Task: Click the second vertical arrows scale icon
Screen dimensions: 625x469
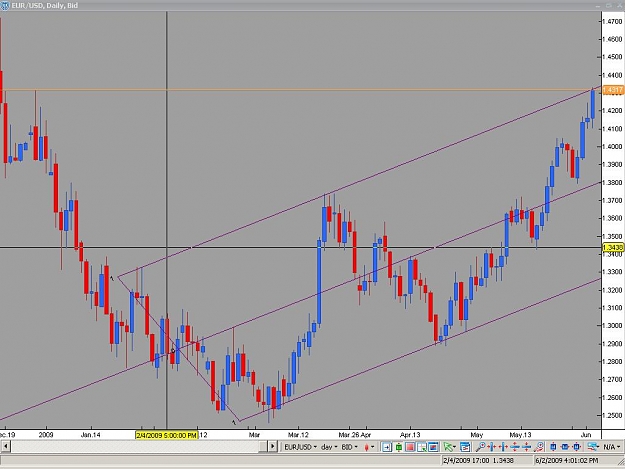Action: [527, 447]
